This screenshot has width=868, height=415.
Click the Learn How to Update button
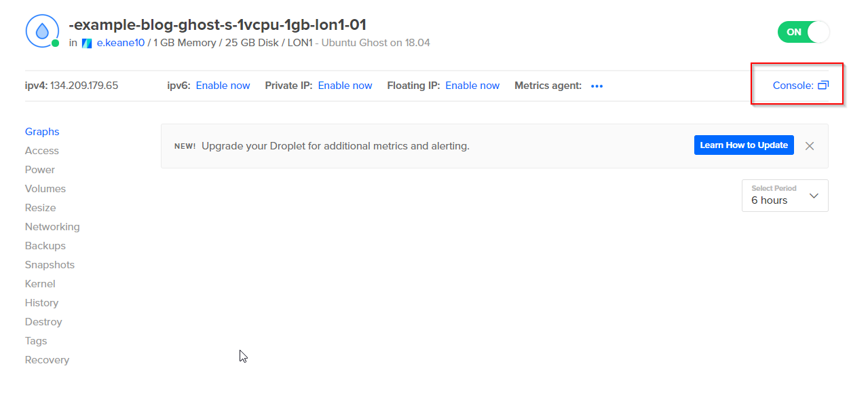[744, 145]
